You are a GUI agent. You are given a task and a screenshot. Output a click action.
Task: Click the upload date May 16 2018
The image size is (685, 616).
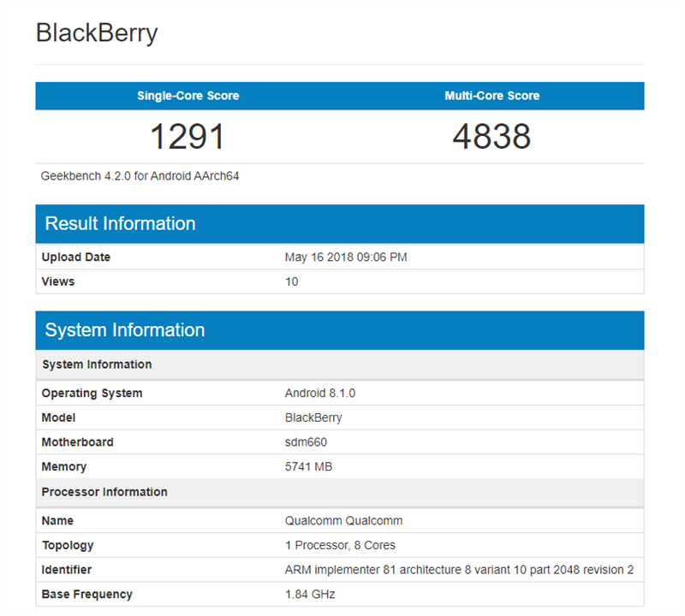pos(346,257)
